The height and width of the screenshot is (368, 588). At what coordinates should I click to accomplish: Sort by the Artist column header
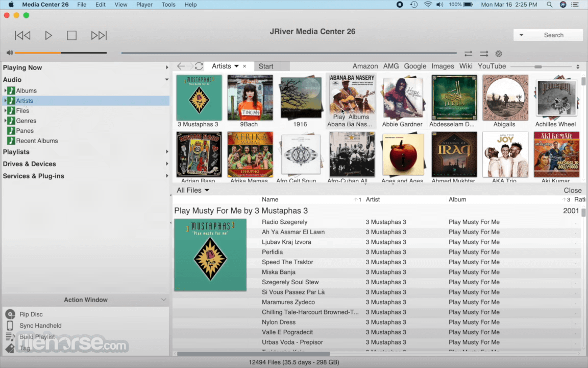tap(373, 199)
